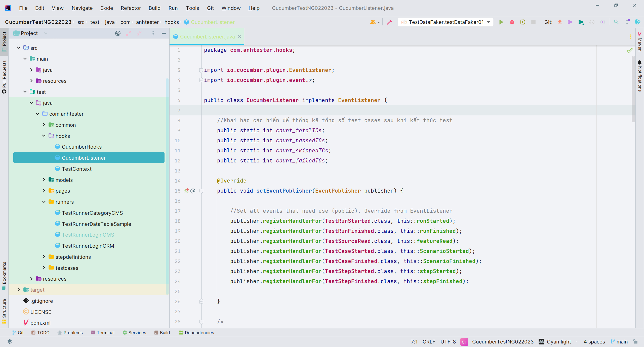
Task: Toggle the fold marker on line 28 comment
Action: [x=201, y=322]
